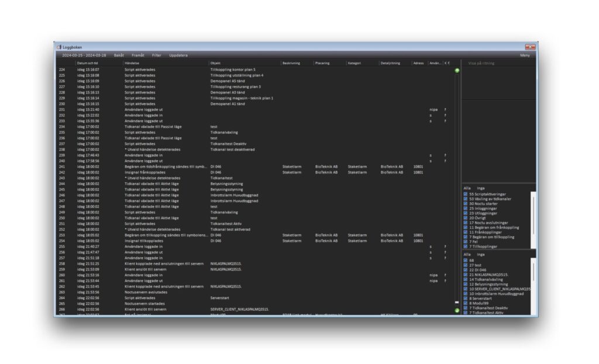Uncheck 25 Inloggningar filter
Image resolution: width=599 pixels, height=364 pixels.
coord(465,209)
